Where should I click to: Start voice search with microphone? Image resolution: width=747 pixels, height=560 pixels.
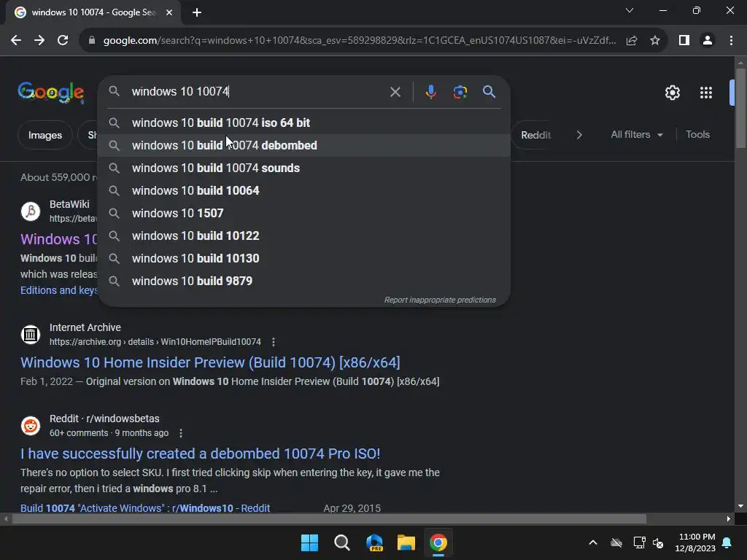430,91
